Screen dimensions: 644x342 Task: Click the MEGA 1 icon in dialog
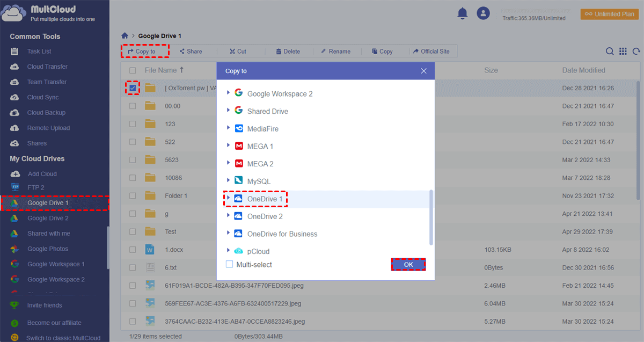239,146
